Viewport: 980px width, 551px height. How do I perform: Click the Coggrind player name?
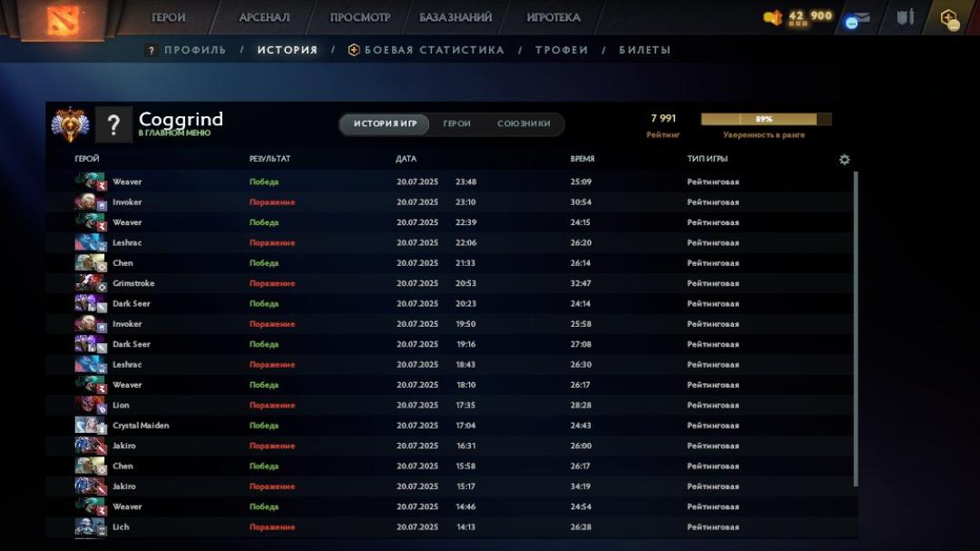tap(181, 119)
